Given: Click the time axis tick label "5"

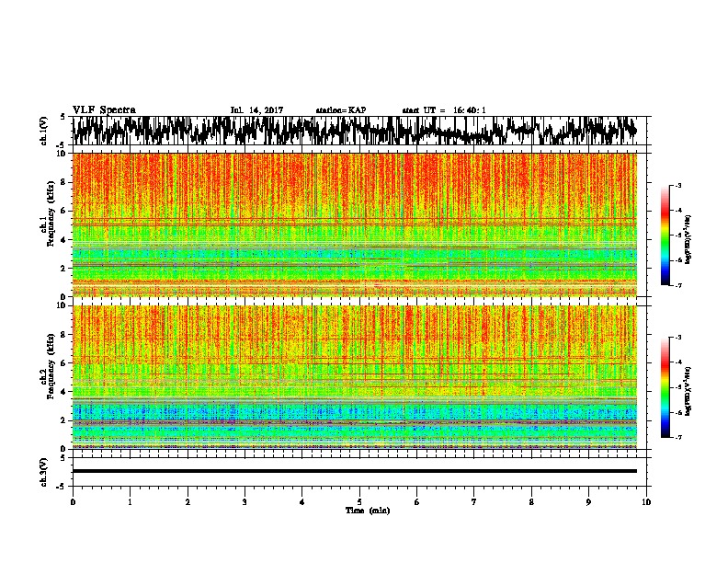Looking at the screenshot, I should pyautogui.click(x=359, y=502).
